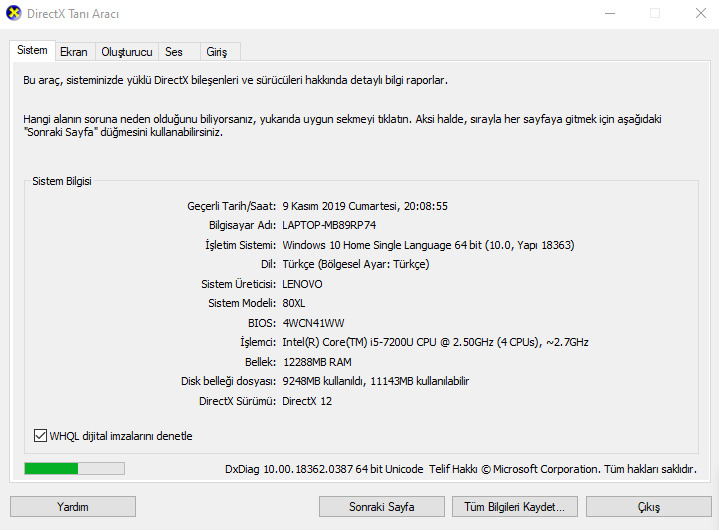719x530 pixels.
Task: Click the Sistem Bilgisi group label
Action: pos(62,181)
